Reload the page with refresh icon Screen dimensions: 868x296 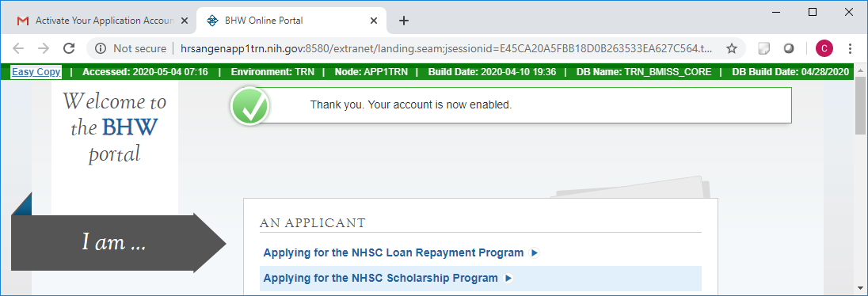point(69,49)
